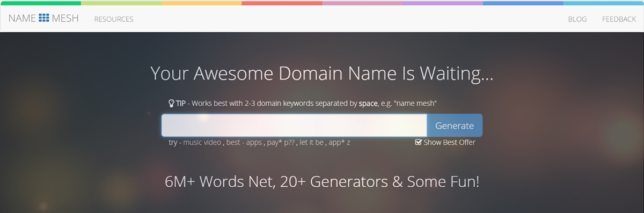Try the "best - apps" example link
This screenshot has height=213, width=644.
[244, 143]
